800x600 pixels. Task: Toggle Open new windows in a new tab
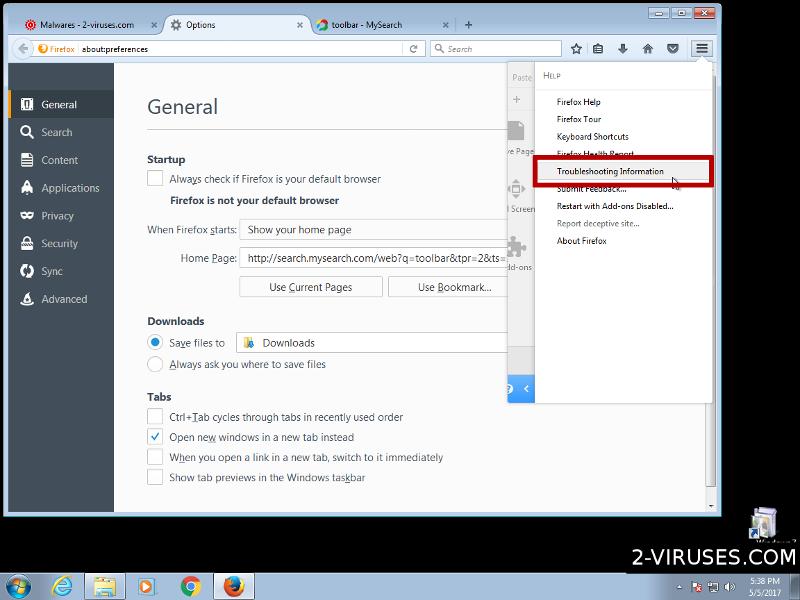(155, 437)
